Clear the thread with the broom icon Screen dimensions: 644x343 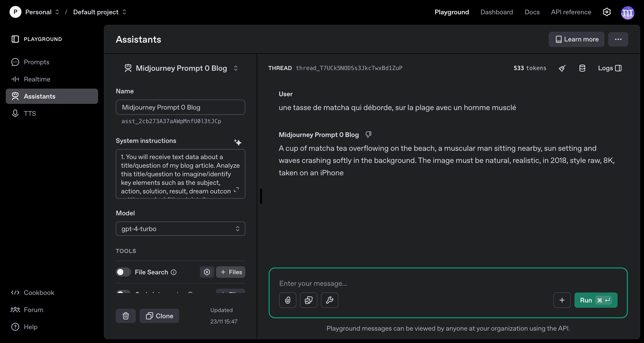pos(562,68)
